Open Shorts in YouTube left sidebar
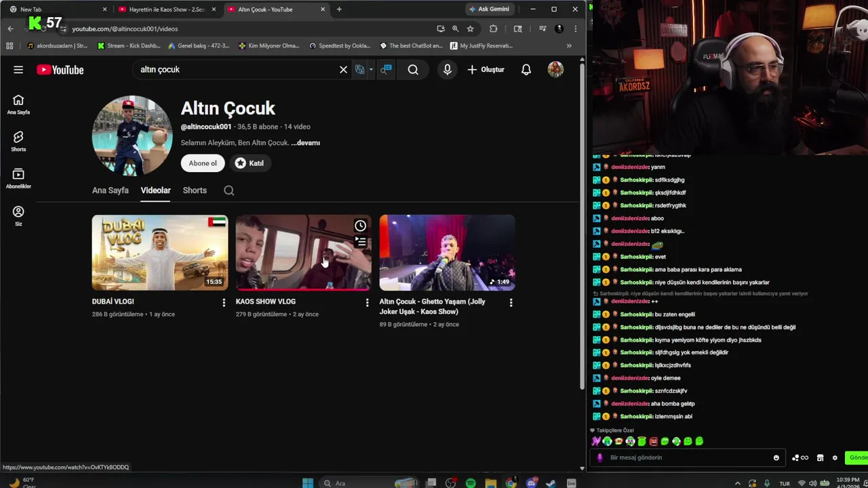868x488 pixels. point(18,142)
